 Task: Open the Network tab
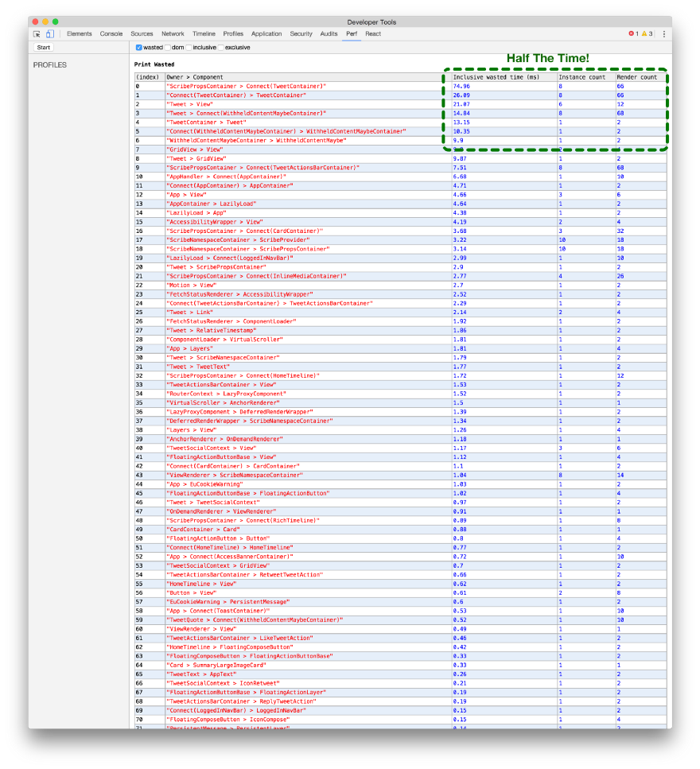(173, 34)
